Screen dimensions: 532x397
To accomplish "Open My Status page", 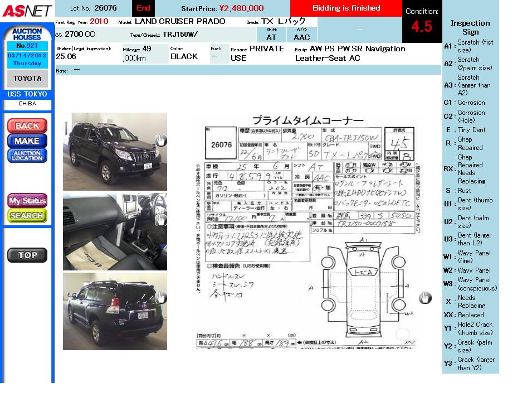I will [x=27, y=201].
